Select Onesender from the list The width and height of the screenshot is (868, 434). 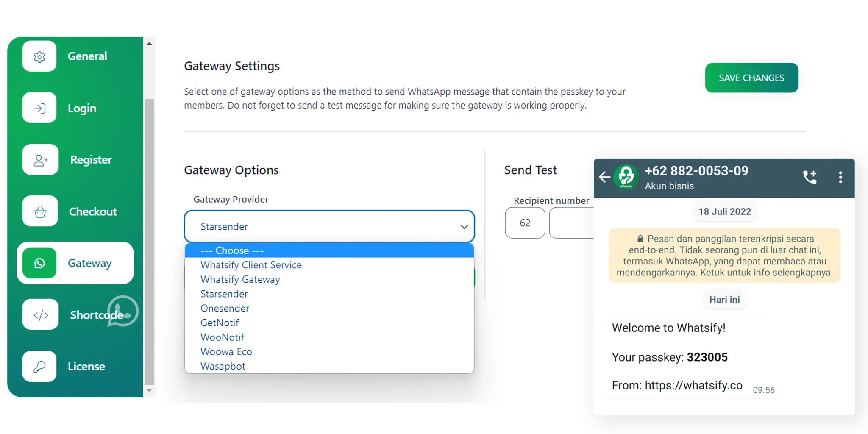(x=329, y=308)
